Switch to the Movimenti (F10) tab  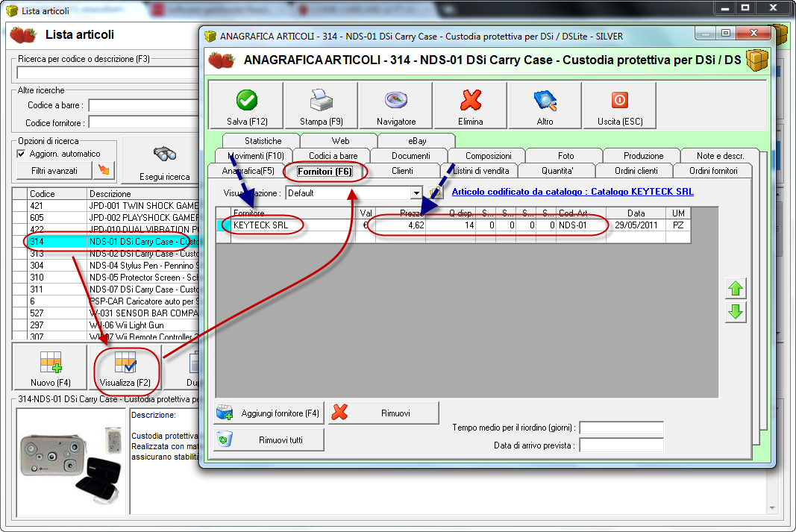pos(255,155)
